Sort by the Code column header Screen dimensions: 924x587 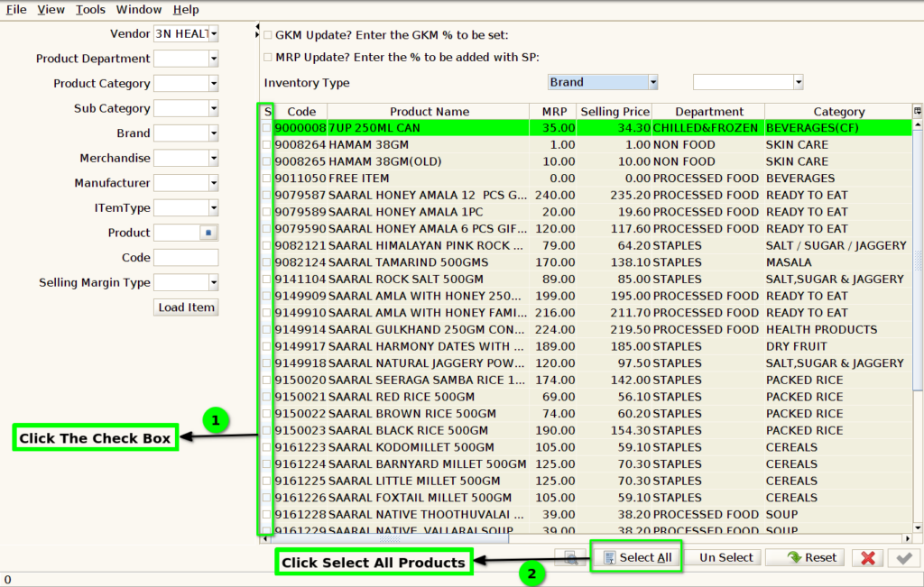tap(301, 111)
